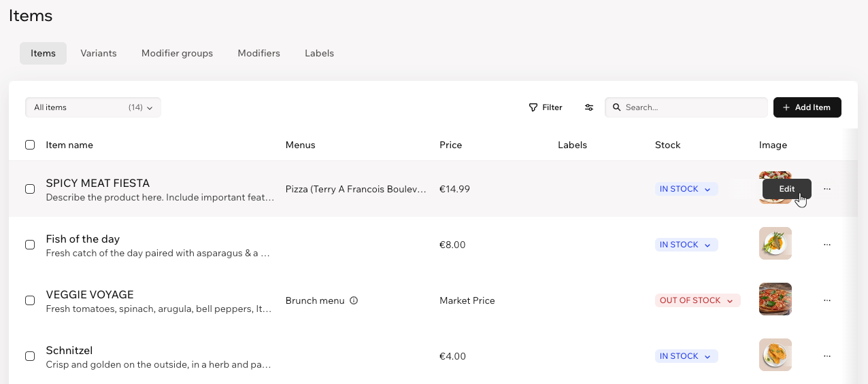The width and height of the screenshot is (868, 384).
Task: Click the Item name column header
Action: (69, 145)
